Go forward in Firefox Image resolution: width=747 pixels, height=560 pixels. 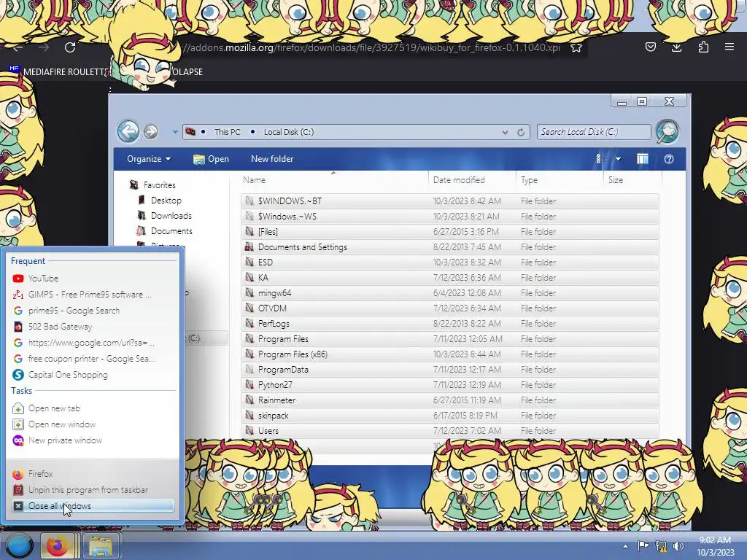[x=44, y=47]
